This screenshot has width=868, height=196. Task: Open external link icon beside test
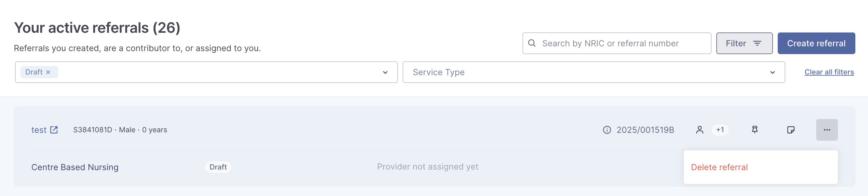54,130
